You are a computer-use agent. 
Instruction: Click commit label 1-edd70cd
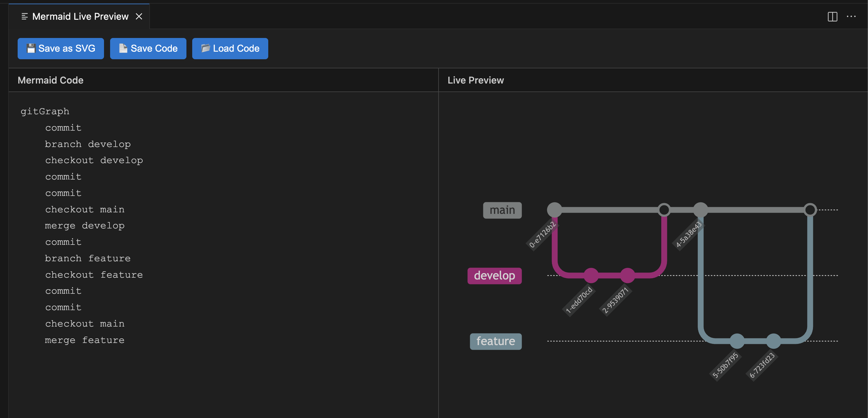[578, 300]
